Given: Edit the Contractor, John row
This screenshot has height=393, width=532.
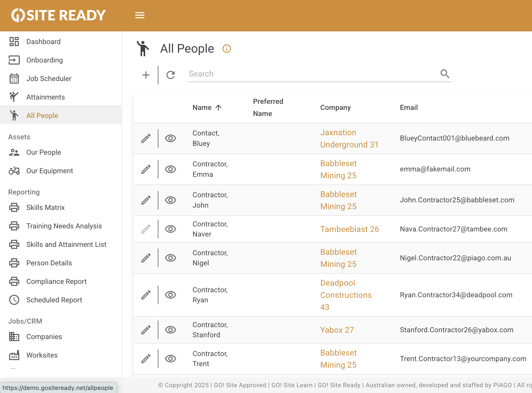Looking at the screenshot, I should click(x=146, y=200).
